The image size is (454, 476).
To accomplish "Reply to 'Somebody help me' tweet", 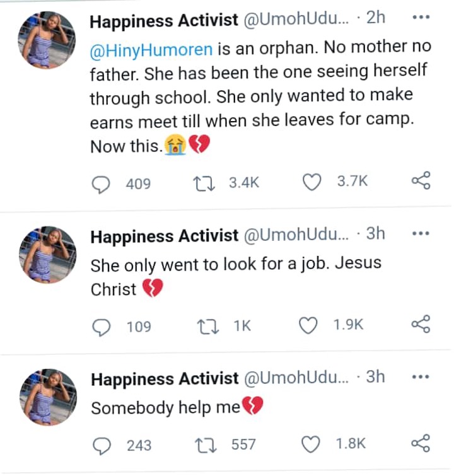I will coord(102,446).
